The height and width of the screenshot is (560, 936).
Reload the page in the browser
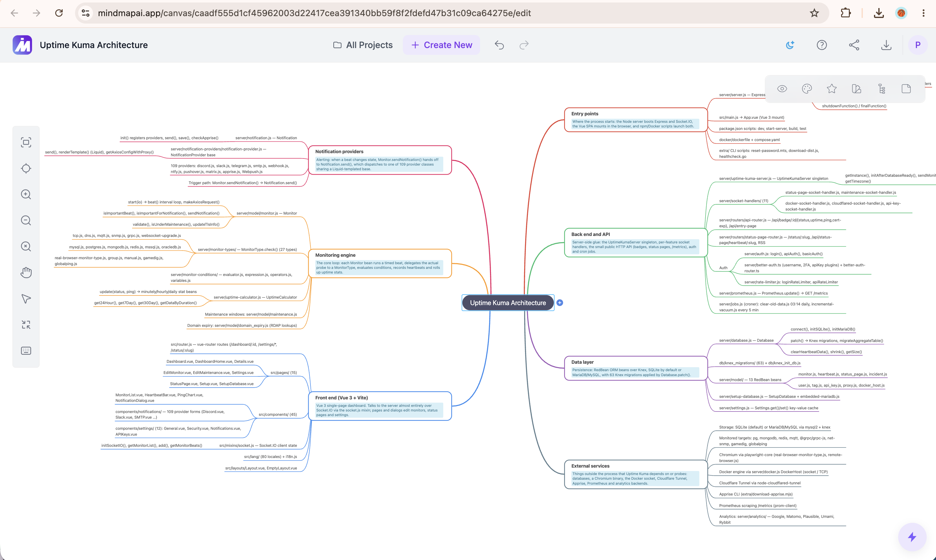click(x=59, y=13)
